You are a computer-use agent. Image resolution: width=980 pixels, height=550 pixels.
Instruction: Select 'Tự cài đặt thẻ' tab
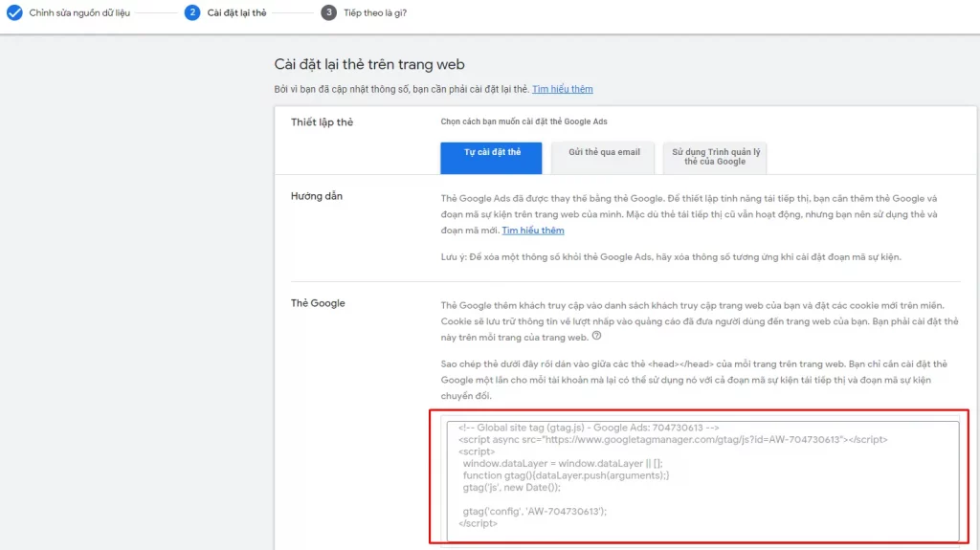tap(491, 158)
